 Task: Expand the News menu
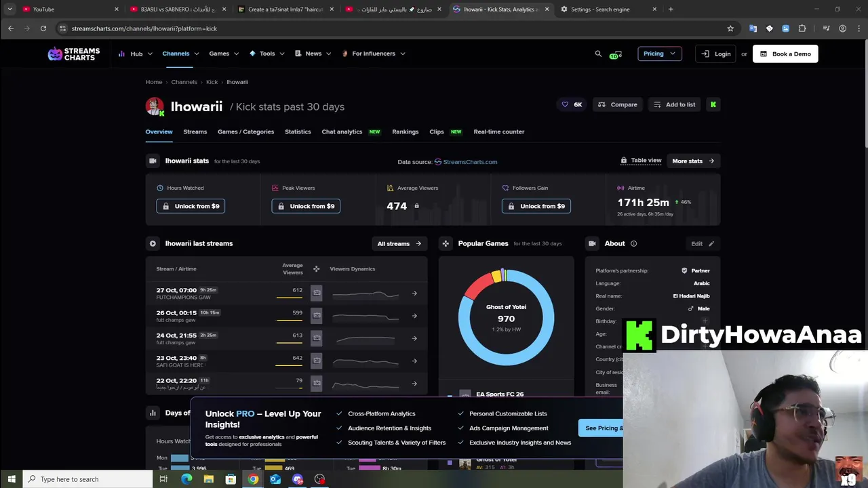pos(313,54)
